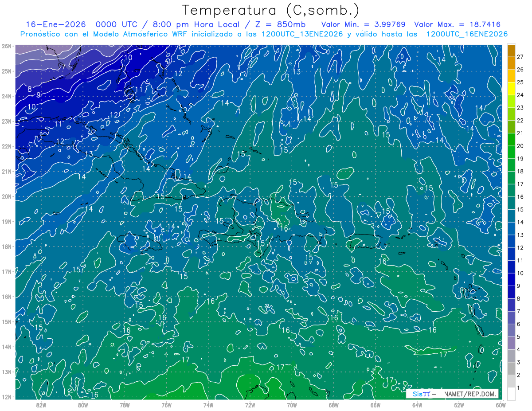
Task: Click the white bottom segment of the color scale
Action: pos(512,394)
